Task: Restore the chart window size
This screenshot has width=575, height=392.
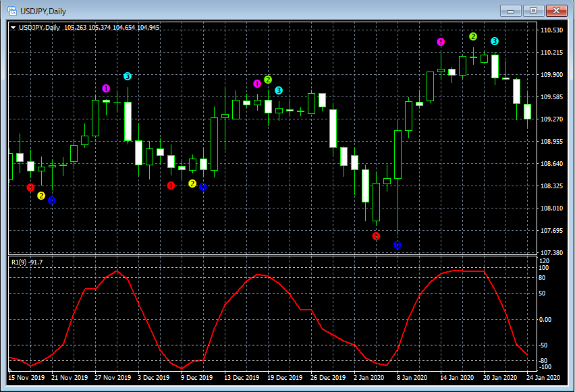Action: point(533,10)
